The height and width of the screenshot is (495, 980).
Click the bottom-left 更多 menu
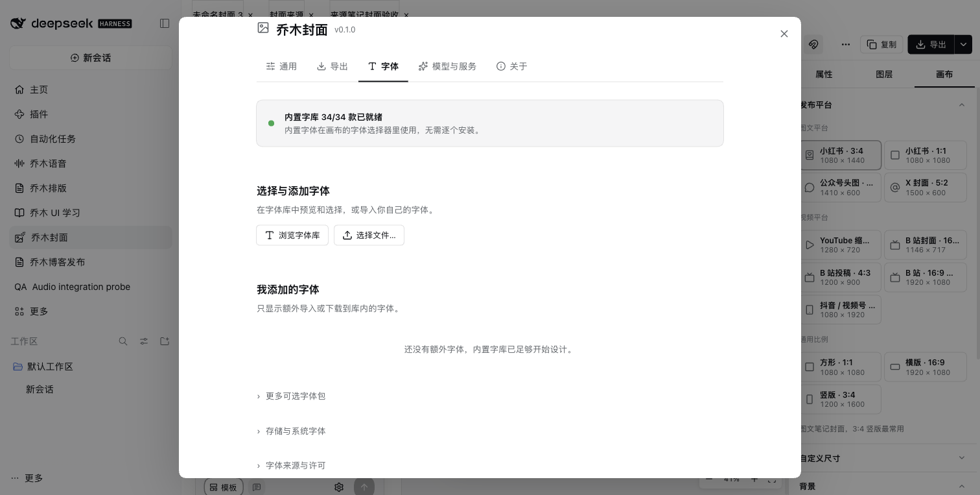(x=27, y=478)
